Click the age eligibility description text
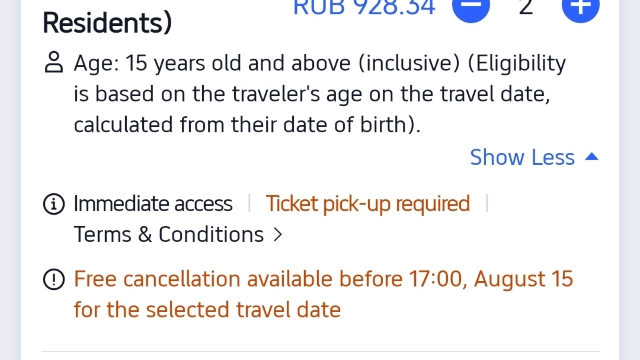Viewport: 640px width, 360px height. (320, 94)
